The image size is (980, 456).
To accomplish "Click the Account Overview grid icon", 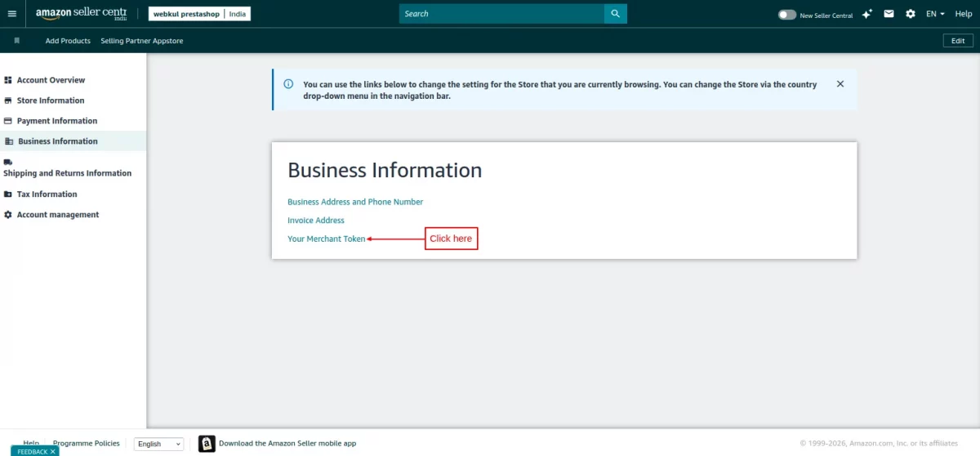I will 8,80.
